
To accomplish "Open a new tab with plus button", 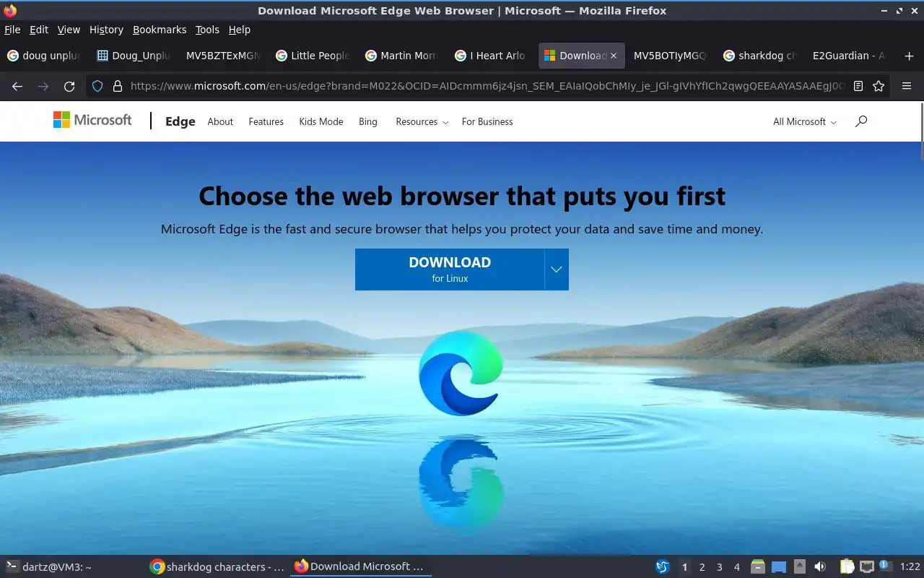I will click(909, 56).
